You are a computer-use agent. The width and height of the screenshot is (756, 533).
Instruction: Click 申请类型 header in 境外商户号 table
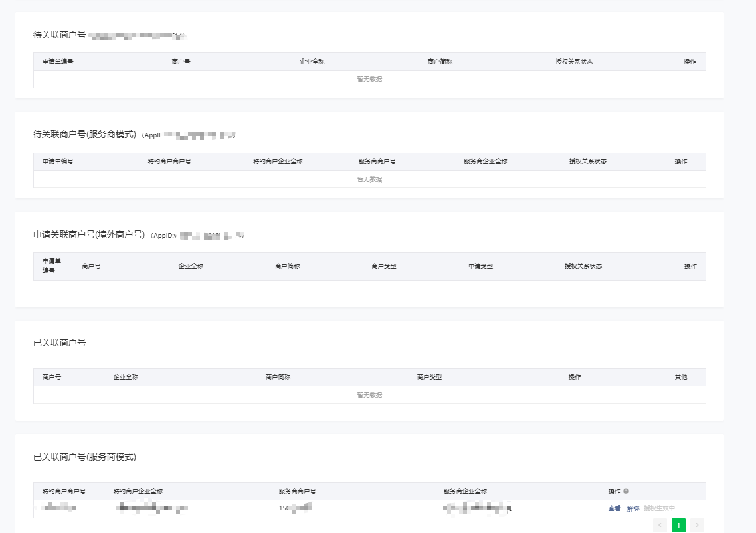pos(481,266)
